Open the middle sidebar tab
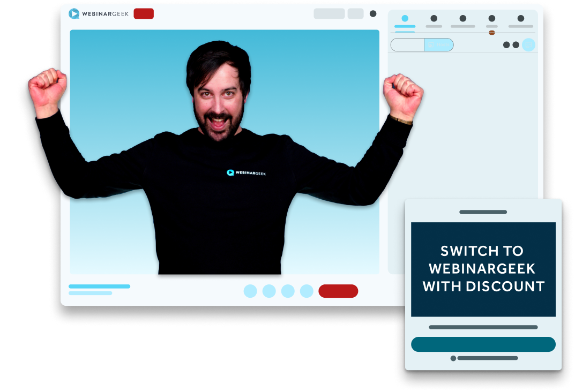The height and width of the screenshot is (392, 575). click(463, 21)
